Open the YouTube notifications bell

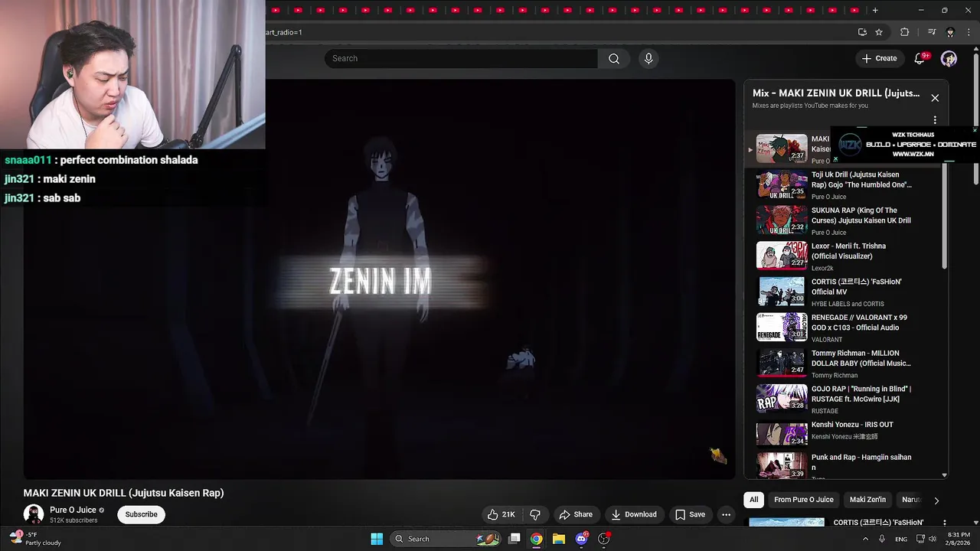click(920, 58)
